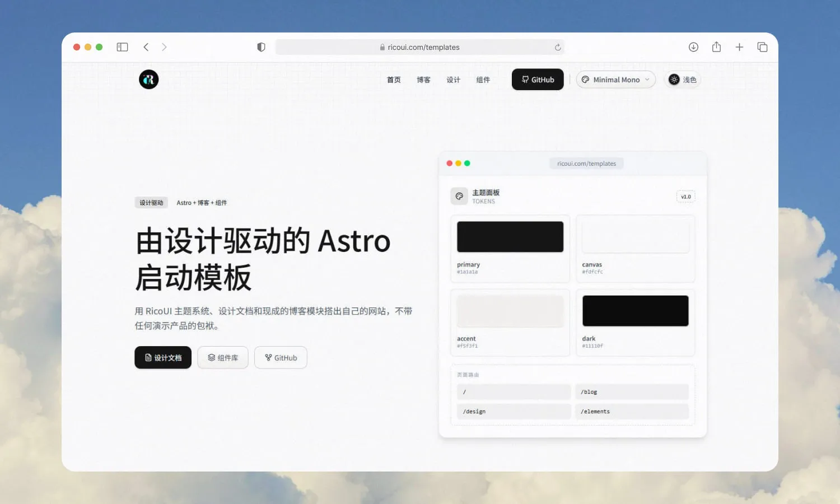Screen dimensions: 840x504
Task: Close the Safari window
Action: tap(77, 47)
